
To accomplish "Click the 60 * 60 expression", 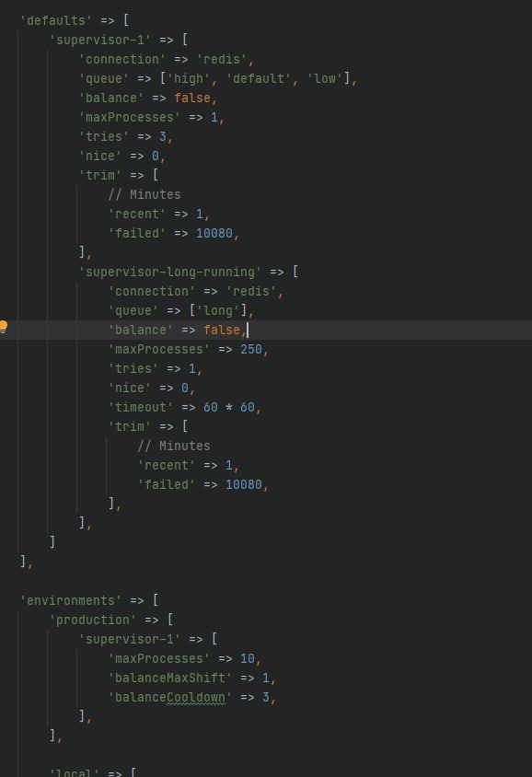I will click(x=229, y=407).
